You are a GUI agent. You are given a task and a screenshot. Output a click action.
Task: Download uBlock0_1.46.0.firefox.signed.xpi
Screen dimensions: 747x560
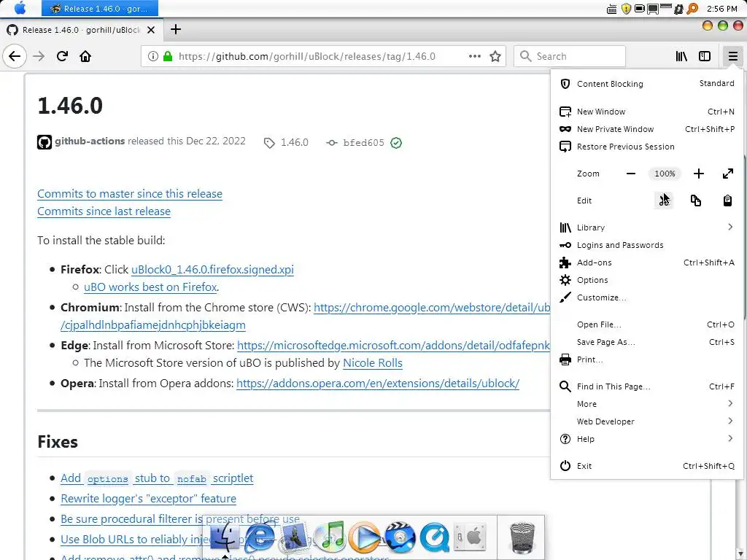coord(212,270)
